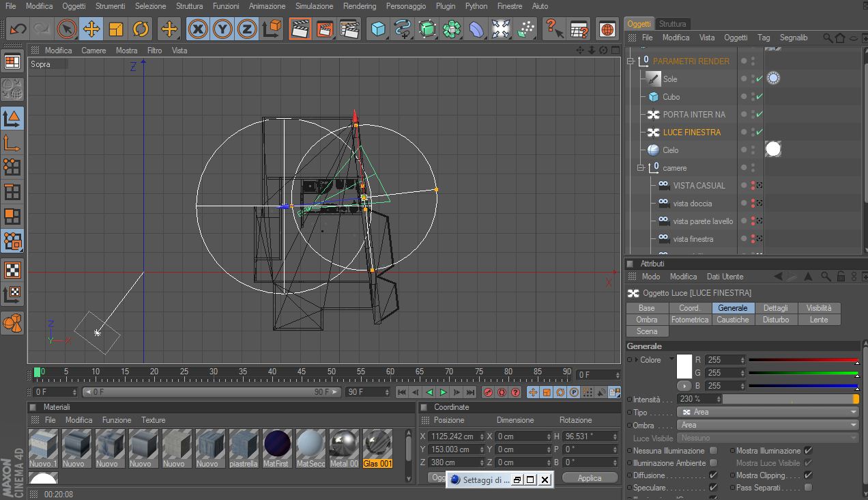868x500 pixels.
Task: Click the Applica button
Action: point(589,478)
